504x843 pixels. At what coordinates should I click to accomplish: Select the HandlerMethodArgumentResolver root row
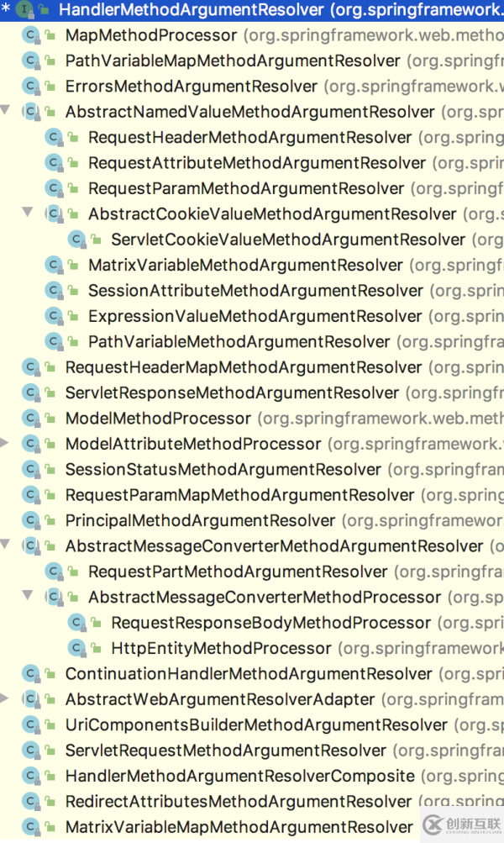click(x=252, y=10)
